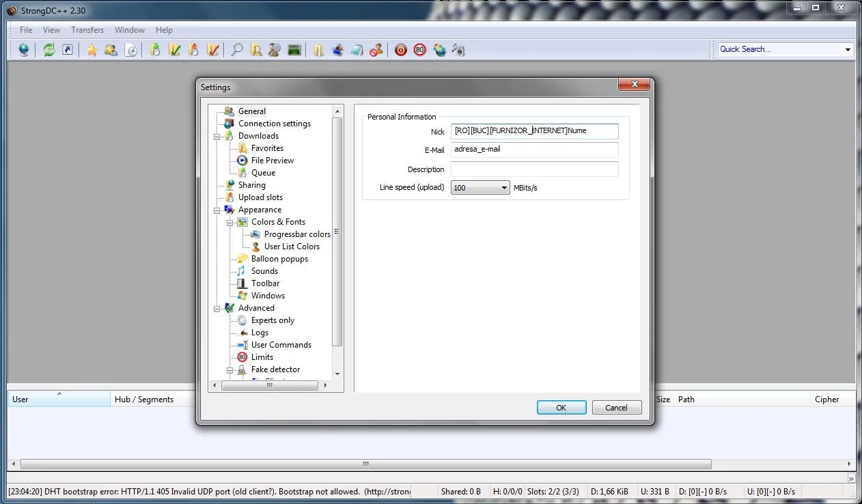Click the red power Shutdown toolbar icon

(x=401, y=50)
